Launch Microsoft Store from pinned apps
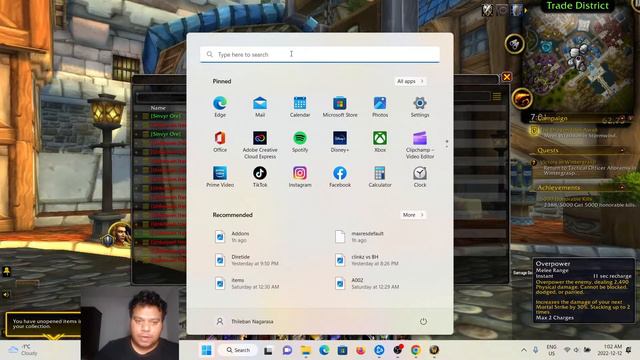The image size is (640, 360). (340, 107)
